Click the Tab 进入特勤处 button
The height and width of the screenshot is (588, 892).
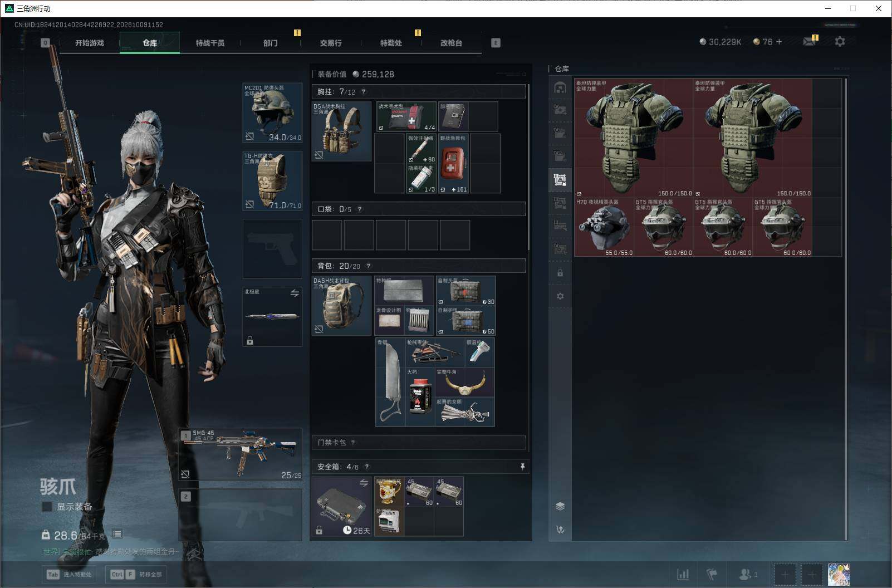[70, 575]
